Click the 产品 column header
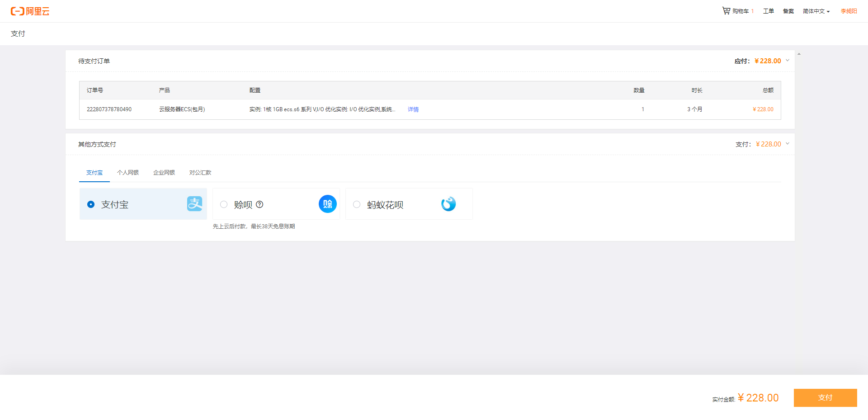 (x=165, y=90)
